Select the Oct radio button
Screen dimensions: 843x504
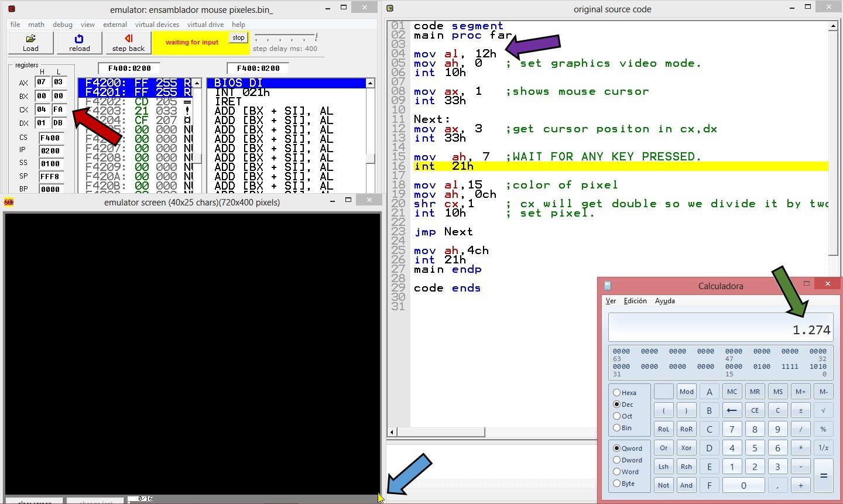(x=622, y=416)
